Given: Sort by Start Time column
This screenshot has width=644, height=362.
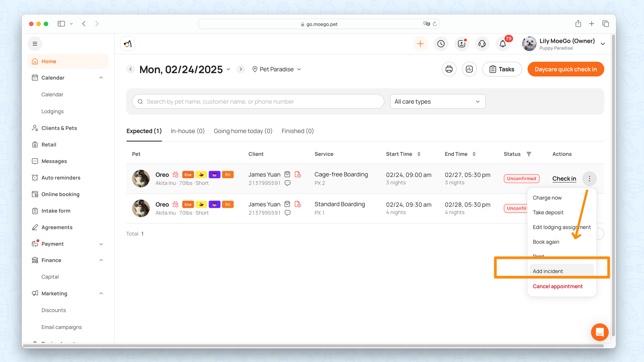Looking at the screenshot, I should point(419,154).
